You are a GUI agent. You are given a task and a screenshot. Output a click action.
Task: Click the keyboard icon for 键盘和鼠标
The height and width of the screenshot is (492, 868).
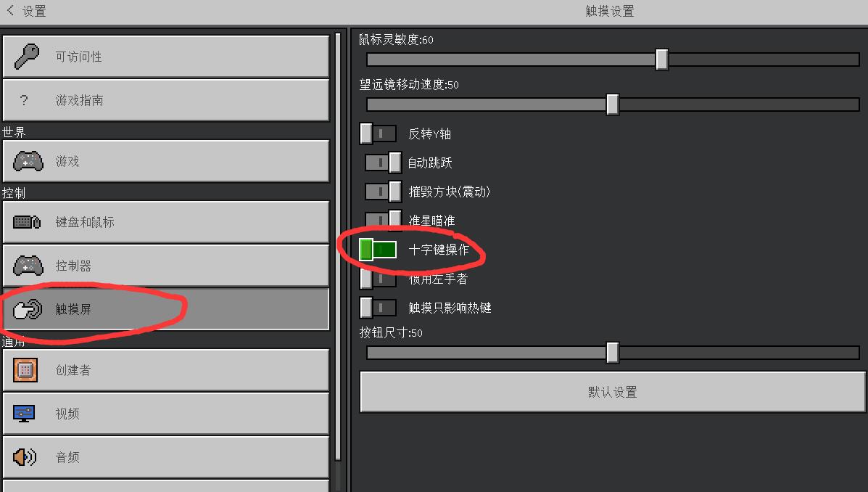coord(27,222)
